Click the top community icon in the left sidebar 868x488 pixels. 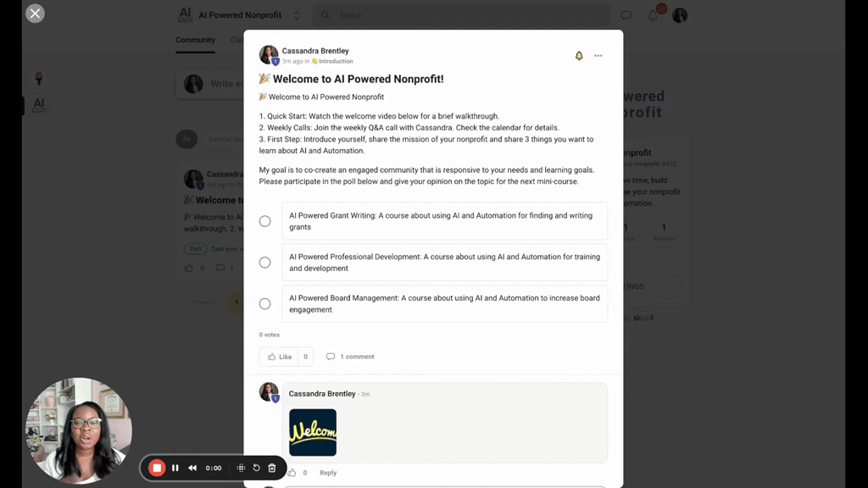tap(39, 79)
